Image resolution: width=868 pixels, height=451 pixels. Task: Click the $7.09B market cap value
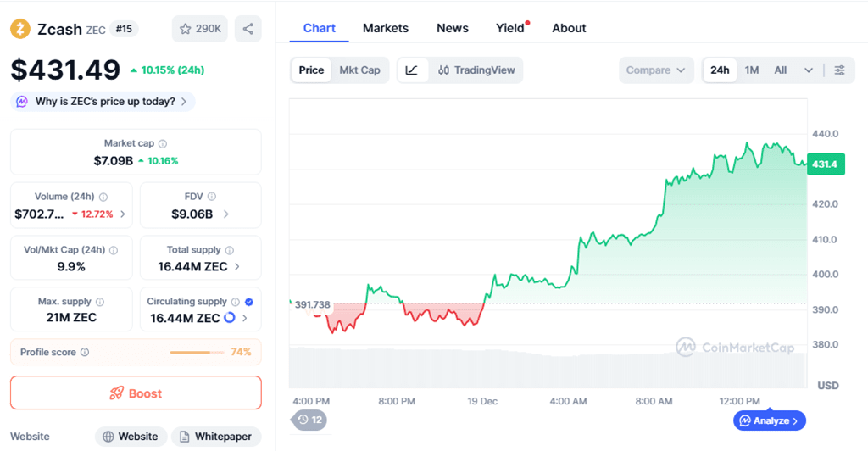click(x=114, y=161)
